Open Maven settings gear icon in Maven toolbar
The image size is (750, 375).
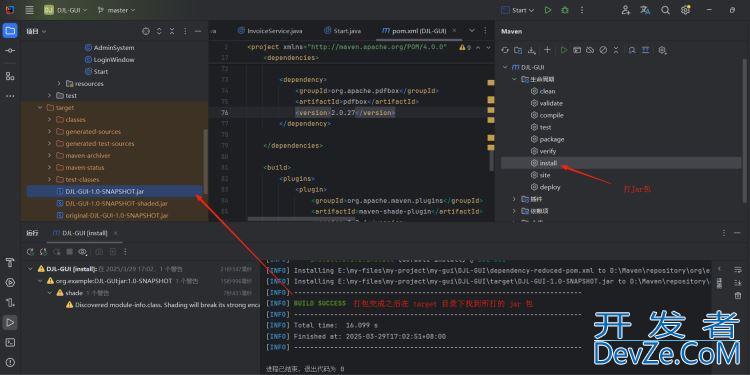pos(662,50)
